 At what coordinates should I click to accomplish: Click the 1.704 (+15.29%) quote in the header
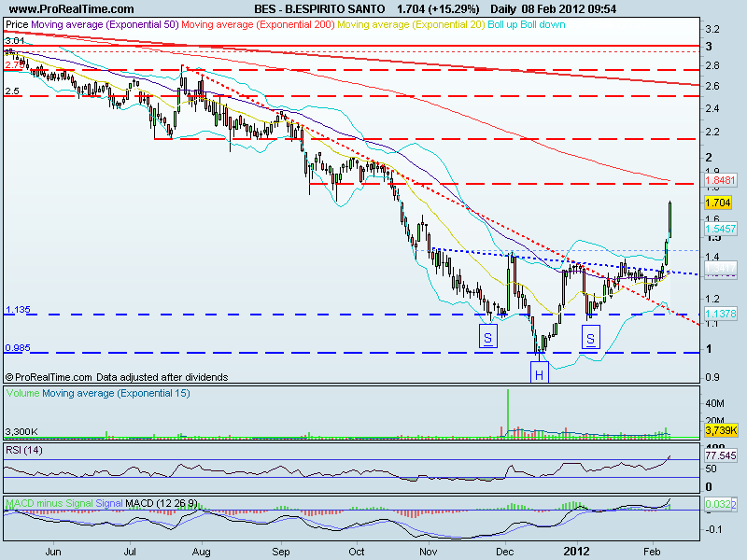pyautogui.click(x=438, y=9)
